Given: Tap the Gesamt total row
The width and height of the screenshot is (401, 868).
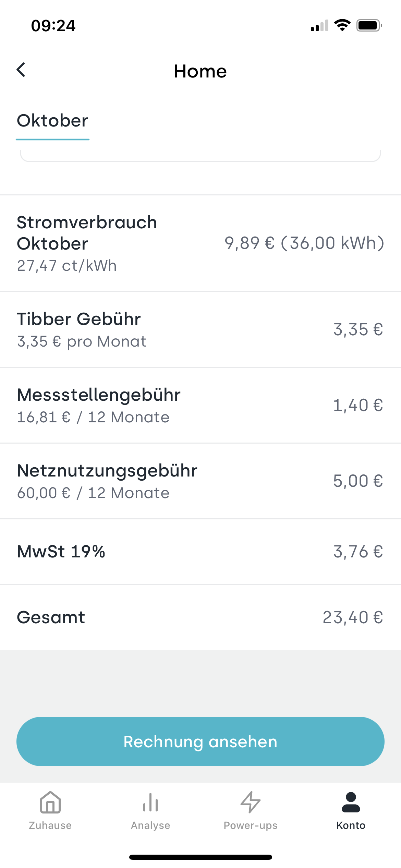Looking at the screenshot, I should pyautogui.click(x=200, y=617).
